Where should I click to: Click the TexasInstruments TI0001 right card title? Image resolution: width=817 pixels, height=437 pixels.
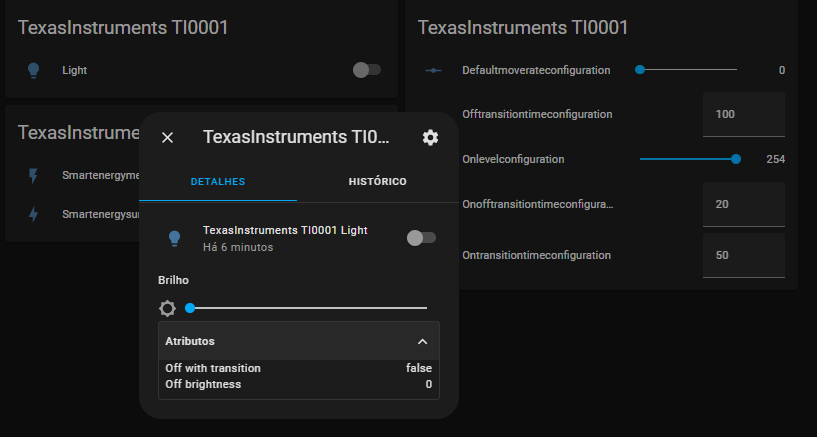coord(523,27)
